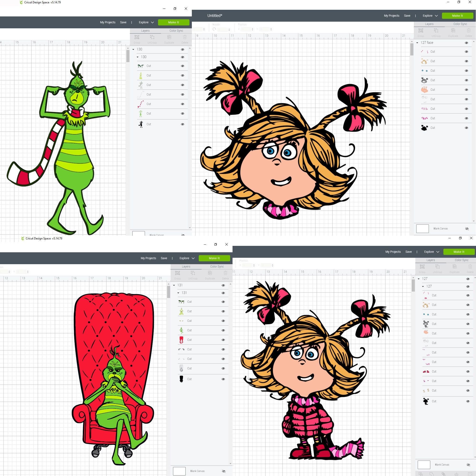Select the candy-cane scarf layer thumbnail in group 130
476x476 pixels.
pyautogui.click(x=140, y=104)
